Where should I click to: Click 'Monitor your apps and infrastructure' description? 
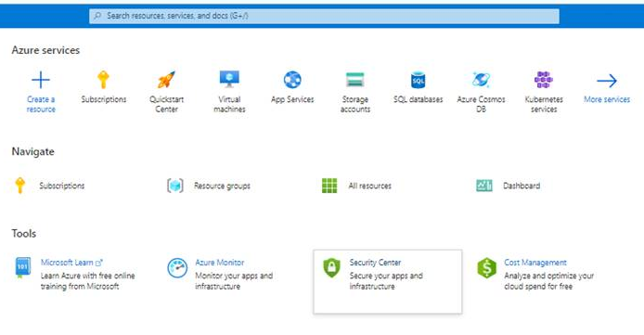234,281
